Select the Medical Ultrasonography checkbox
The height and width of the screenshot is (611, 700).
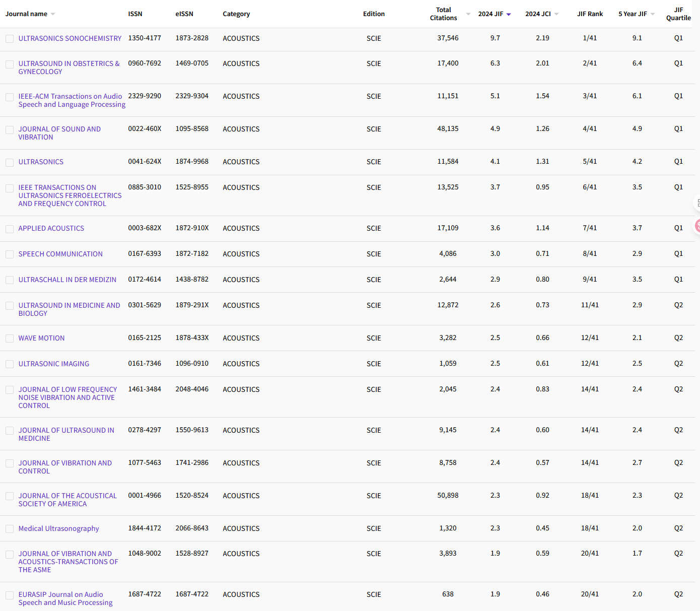pyautogui.click(x=10, y=529)
